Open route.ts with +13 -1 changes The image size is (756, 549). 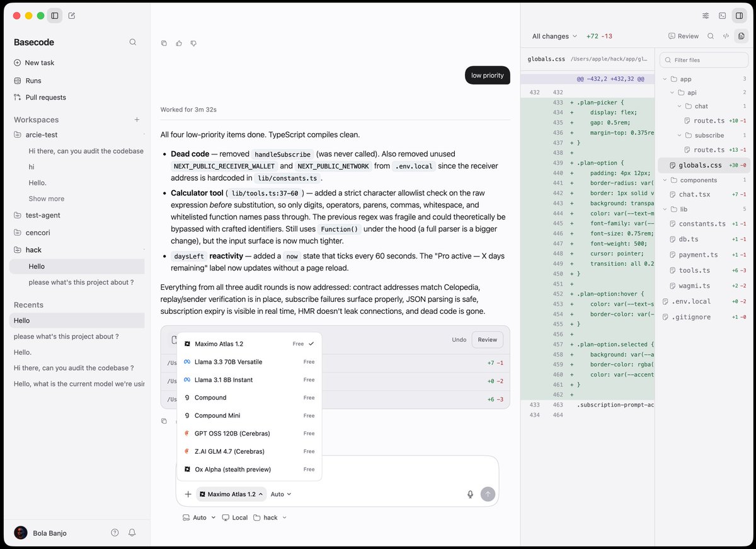(x=709, y=150)
